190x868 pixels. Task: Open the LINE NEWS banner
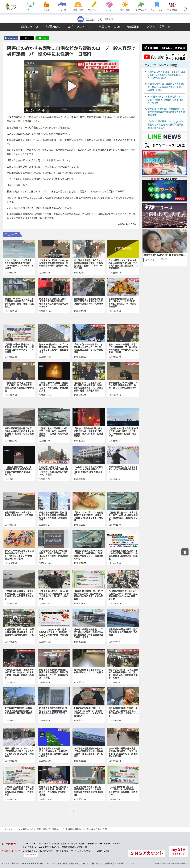click(x=164, y=136)
